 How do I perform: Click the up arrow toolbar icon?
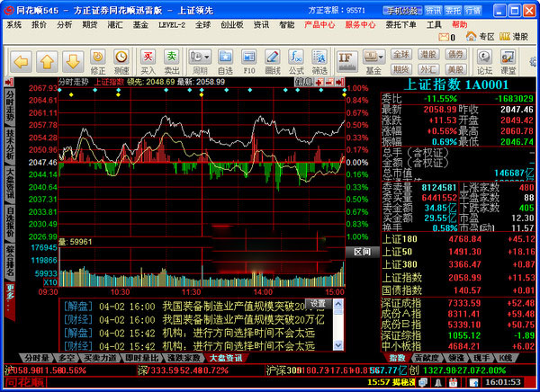click(47, 62)
